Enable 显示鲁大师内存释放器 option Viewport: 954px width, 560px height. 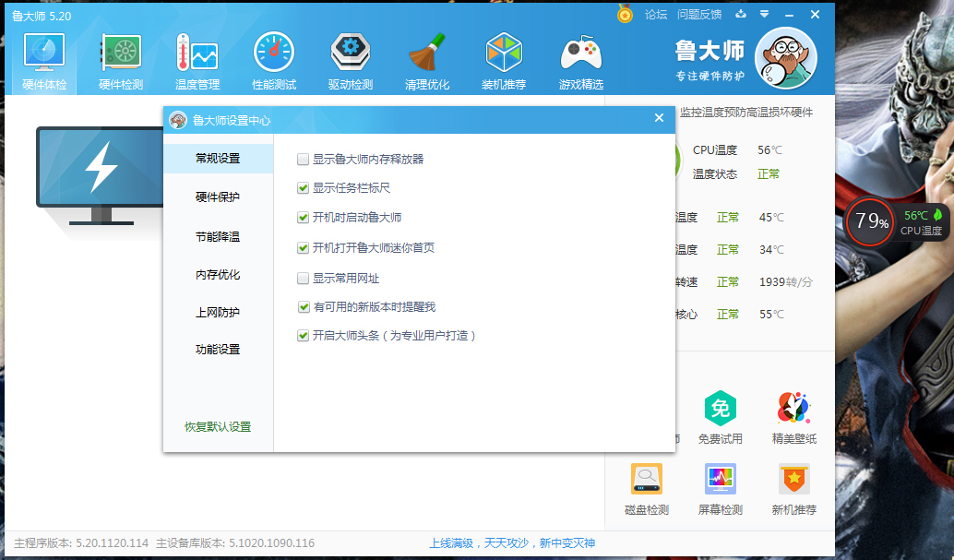pyautogui.click(x=303, y=159)
